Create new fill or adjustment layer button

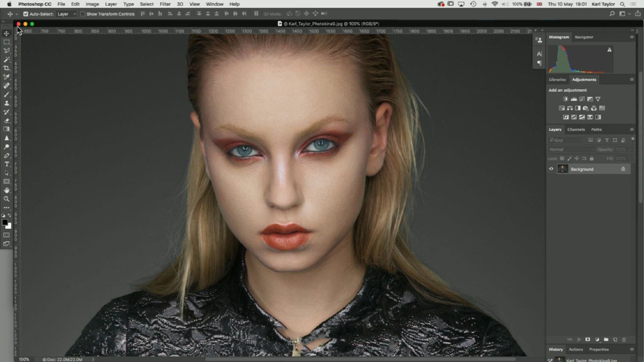pos(597,340)
